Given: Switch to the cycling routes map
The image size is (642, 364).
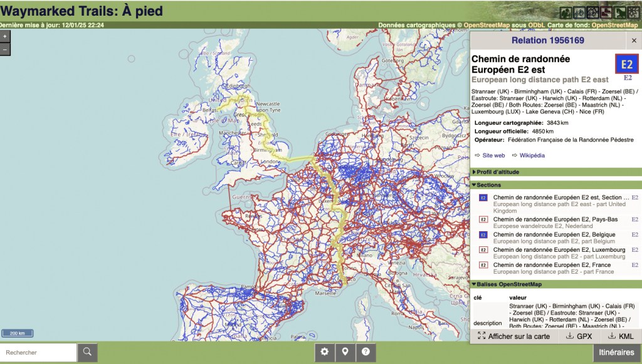Looking at the screenshot, I should 578,13.
